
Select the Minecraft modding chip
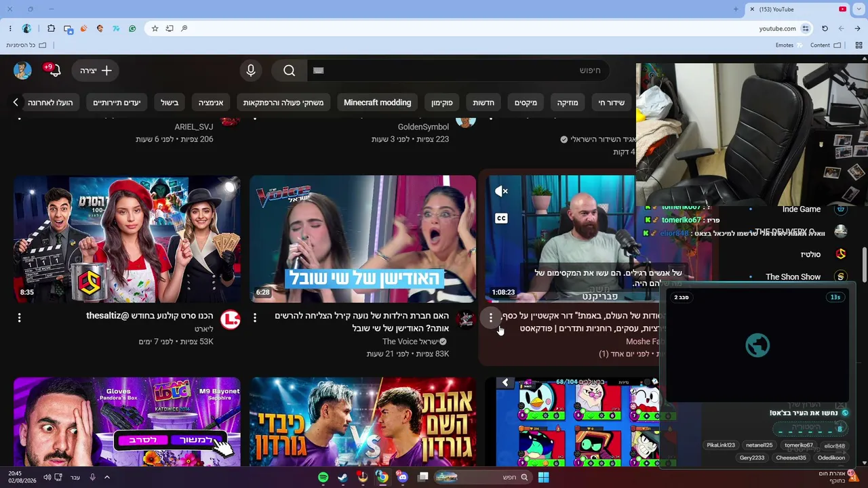[378, 103]
